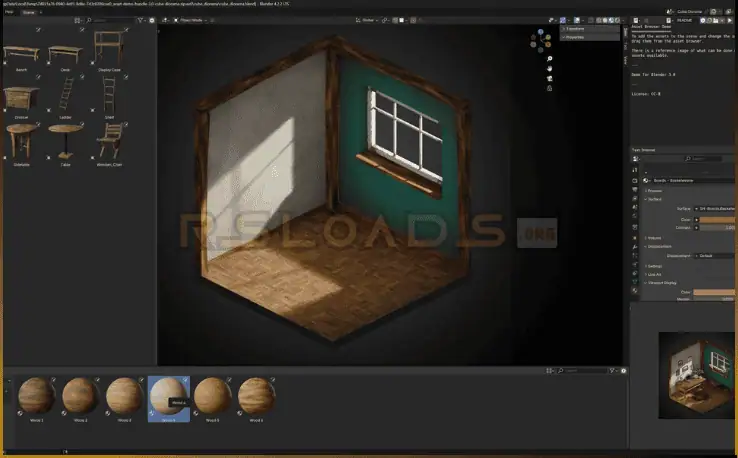738x458 pixels.
Task: Open the 3D viewport editor type menu
Action: pos(165,20)
